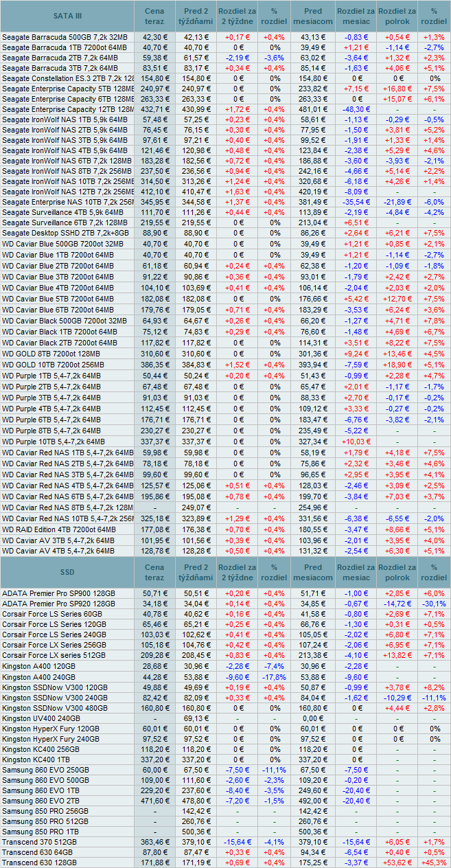Screen dimensions: 451x868
Task: Select Seagate Surveillance 6TB 7,2k 128MB row
Action: (x=225, y=223)
